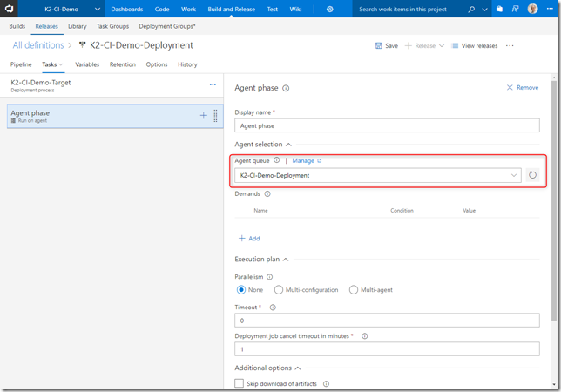Click the settings gear icon

330,9
